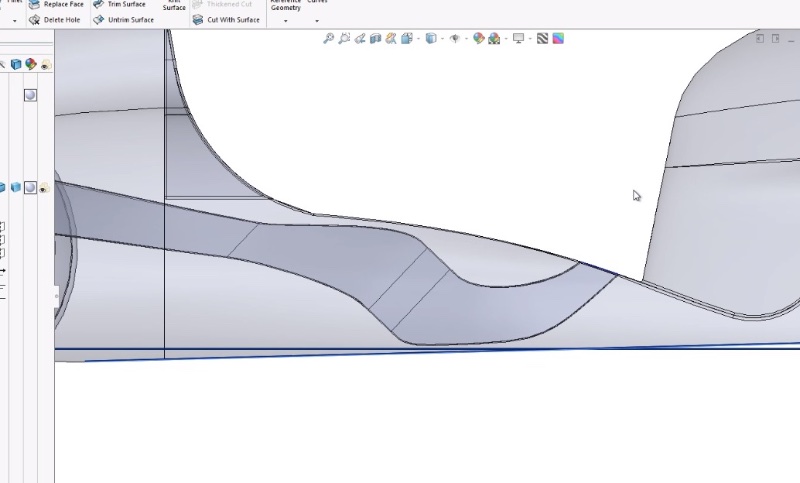
Task: Expand the Reference Geometry dropdown
Action: (285, 20)
